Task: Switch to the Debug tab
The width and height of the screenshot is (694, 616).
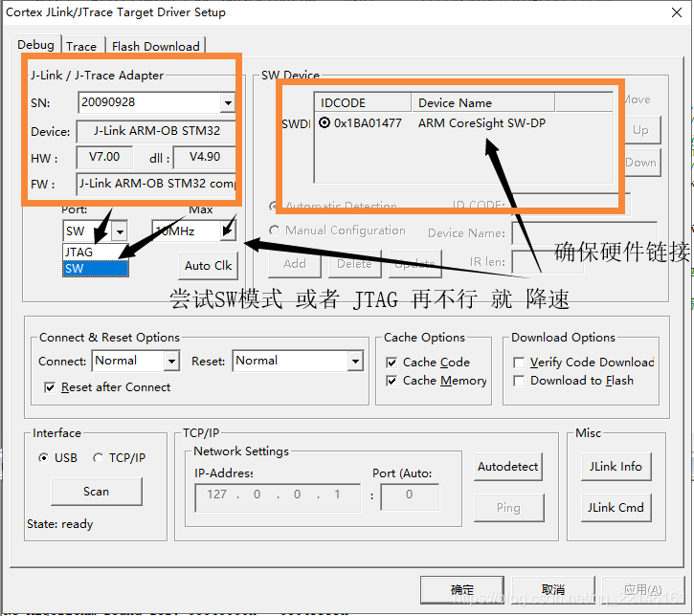Action: coord(35,45)
